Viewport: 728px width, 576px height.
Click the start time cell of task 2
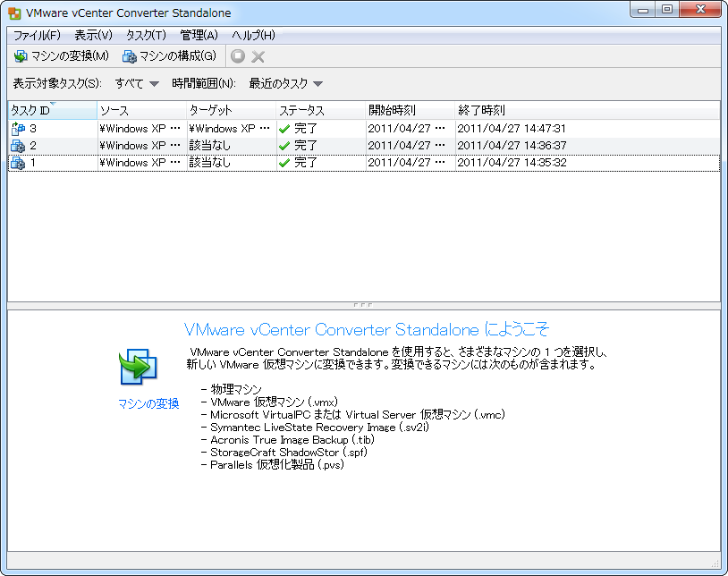click(410, 146)
